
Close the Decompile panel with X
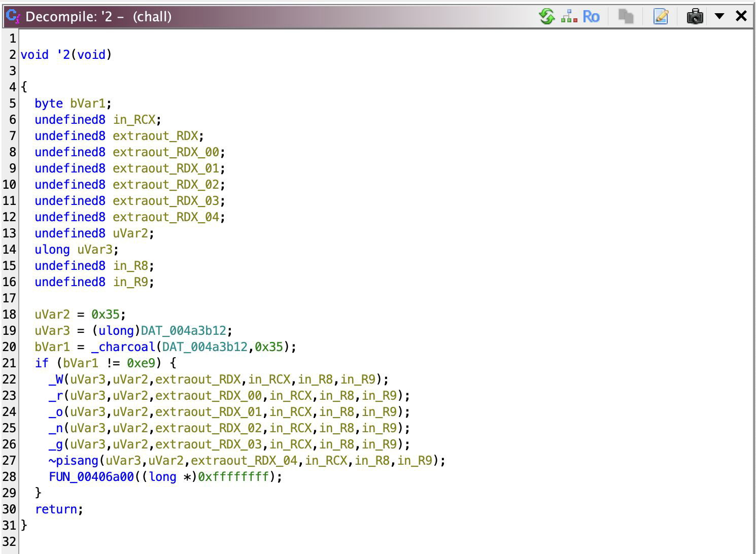tap(741, 16)
